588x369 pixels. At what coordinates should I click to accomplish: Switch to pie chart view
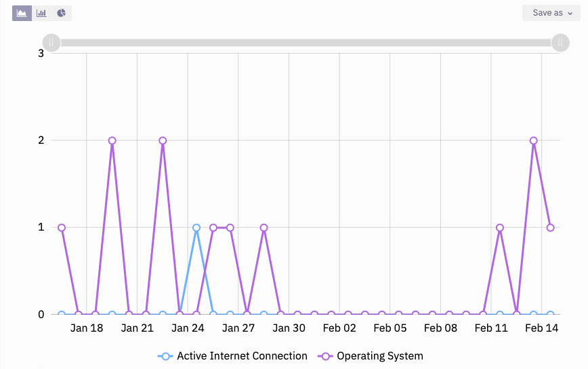coord(61,13)
